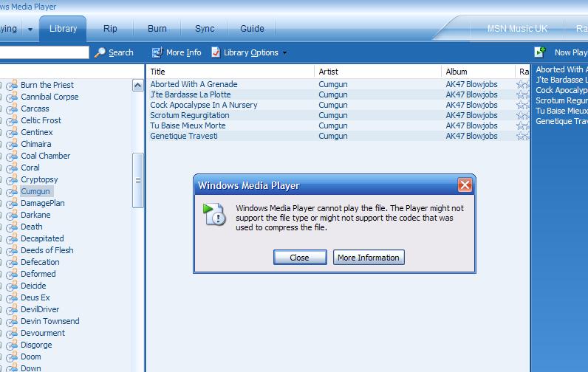588x372 pixels.
Task: Click the Coal Chamber artist icon
Action: 12,156
